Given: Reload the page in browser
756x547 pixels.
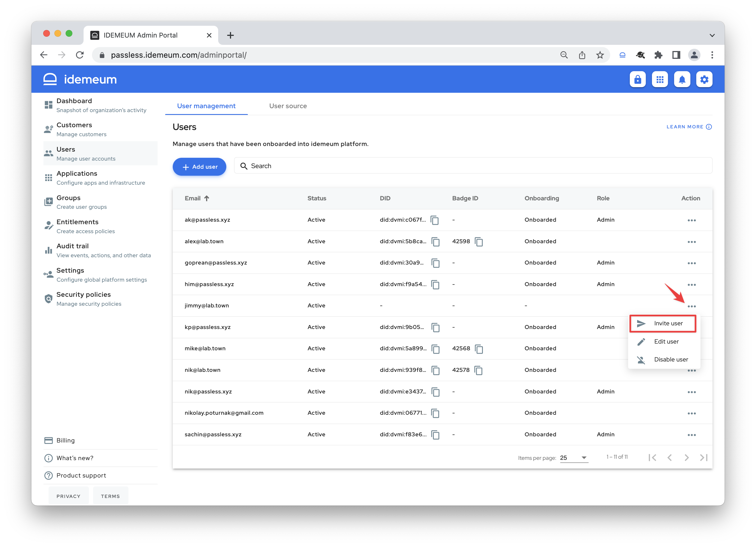Looking at the screenshot, I should click(x=80, y=55).
